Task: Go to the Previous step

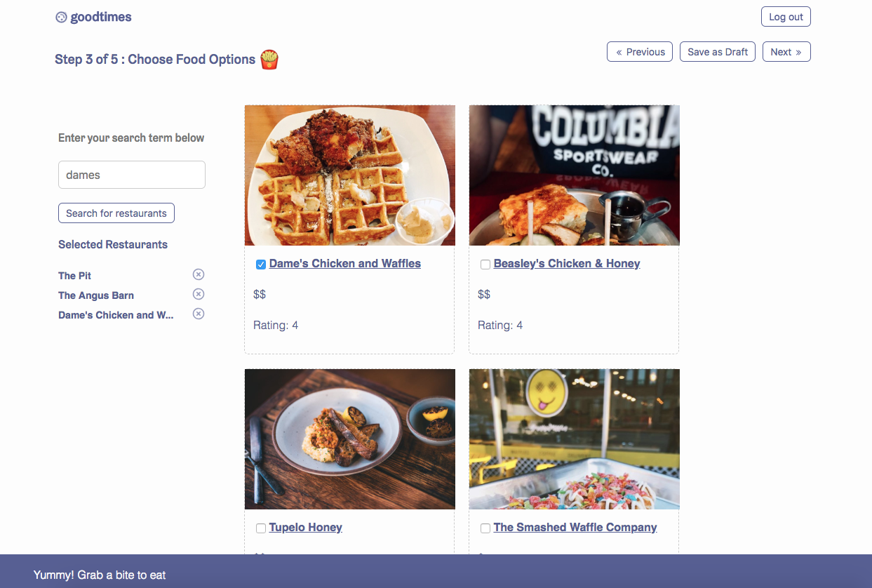Action: coord(640,52)
